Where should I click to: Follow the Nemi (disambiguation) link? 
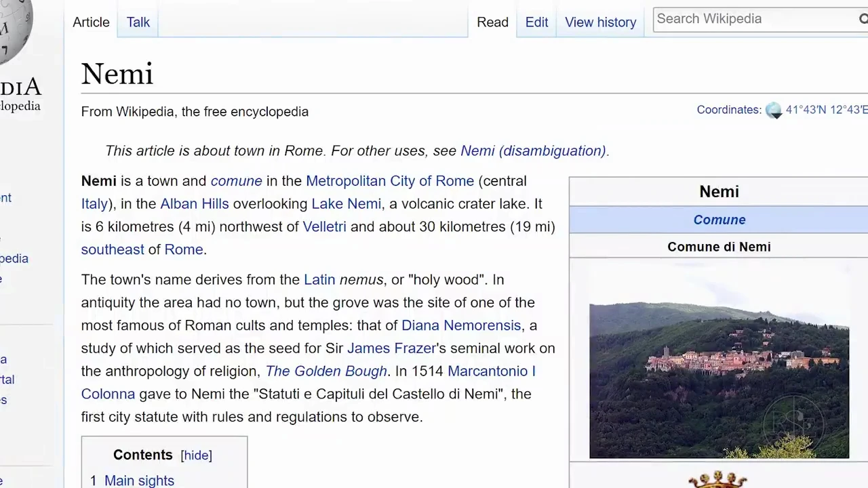pos(533,150)
